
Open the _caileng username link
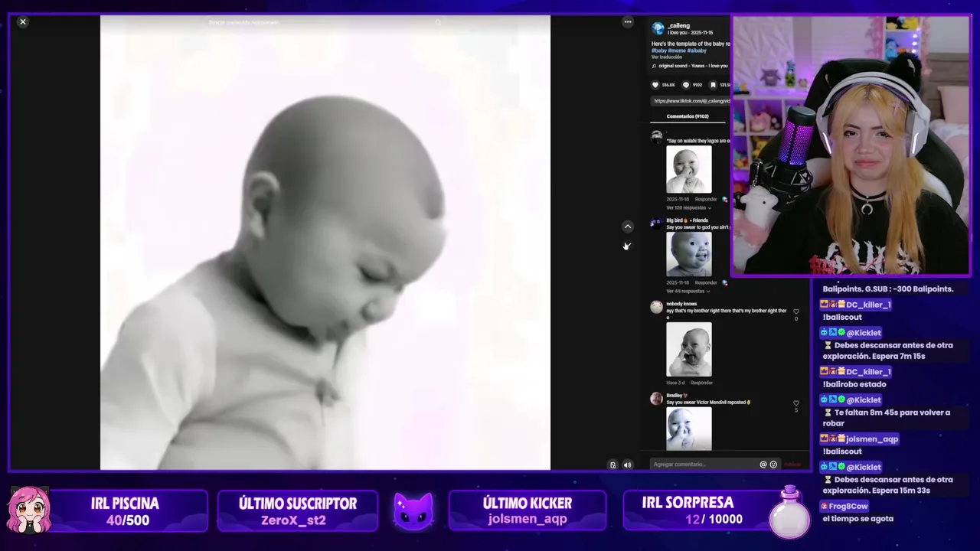(678, 25)
